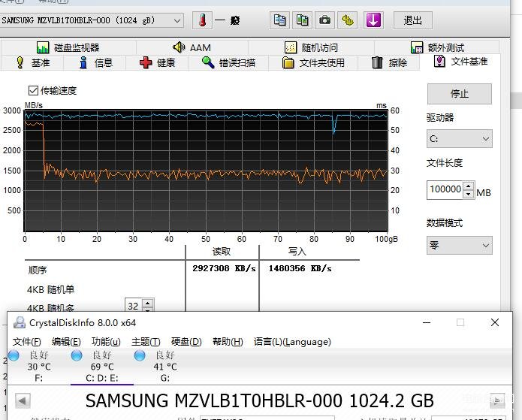Maximize the CrystalDiskInfo window
This screenshot has width=522, height=420.
[460, 322]
